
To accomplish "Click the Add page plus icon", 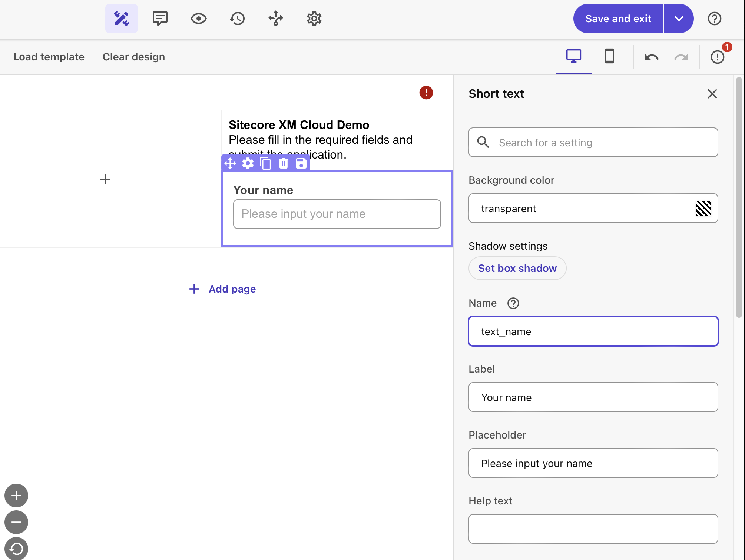I will pos(194,289).
